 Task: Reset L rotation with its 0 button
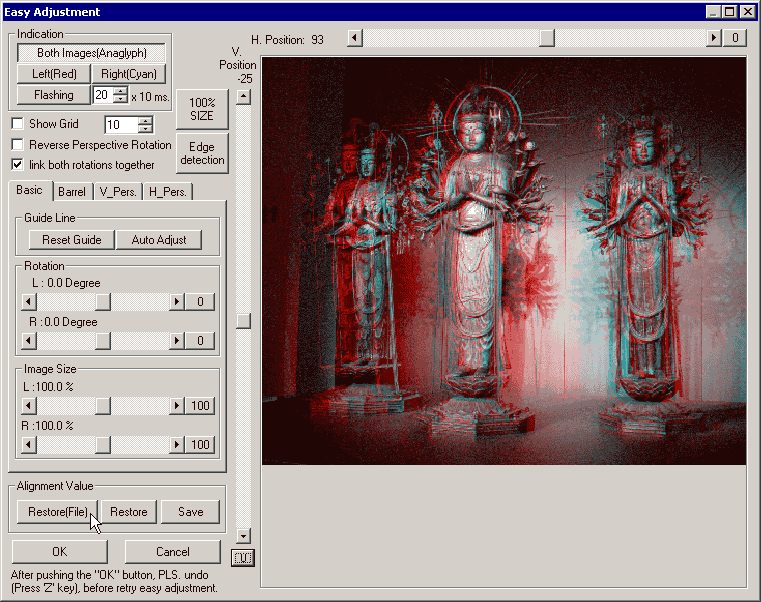200,302
